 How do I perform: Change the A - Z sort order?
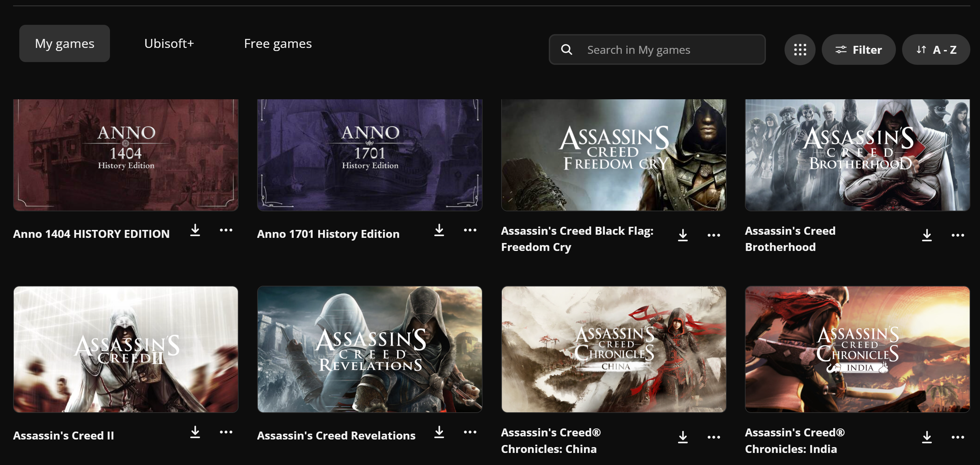pos(936,50)
